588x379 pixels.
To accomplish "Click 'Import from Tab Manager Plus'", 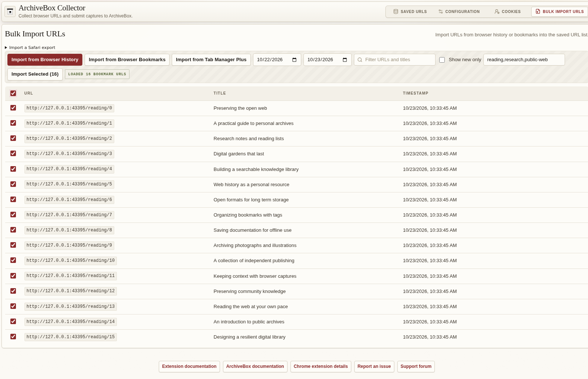I will pyautogui.click(x=211, y=60).
